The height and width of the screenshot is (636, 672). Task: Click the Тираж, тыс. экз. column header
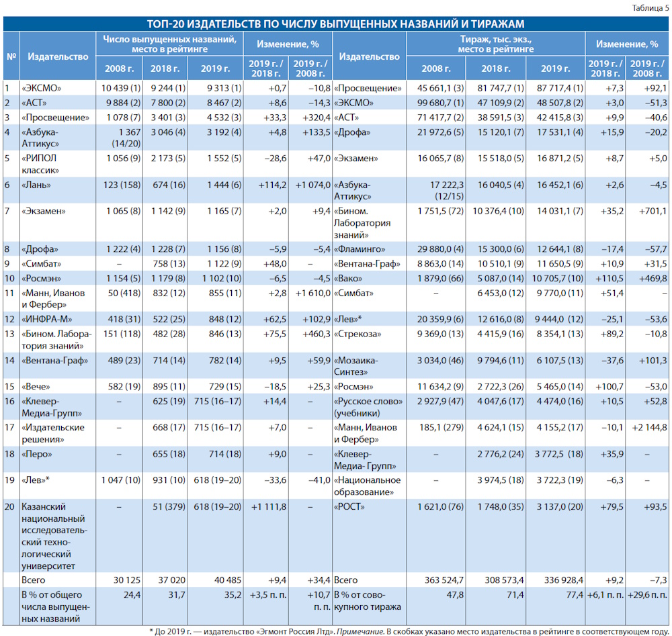[496, 44]
